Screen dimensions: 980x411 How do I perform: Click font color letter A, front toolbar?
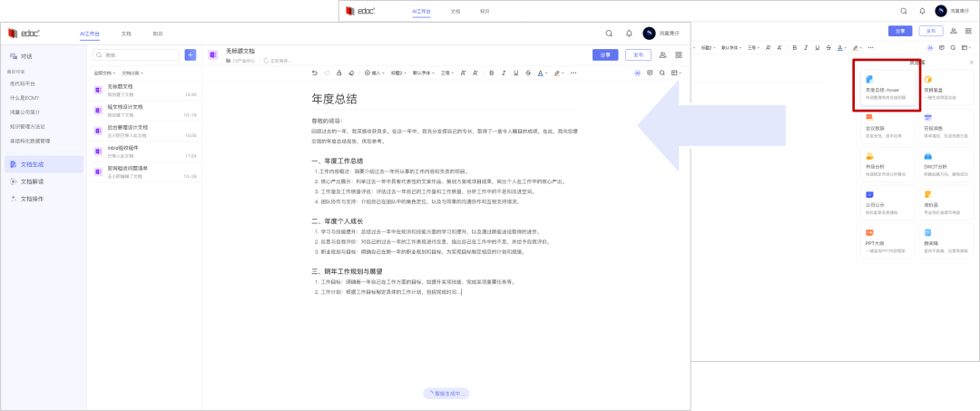point(540,73)
